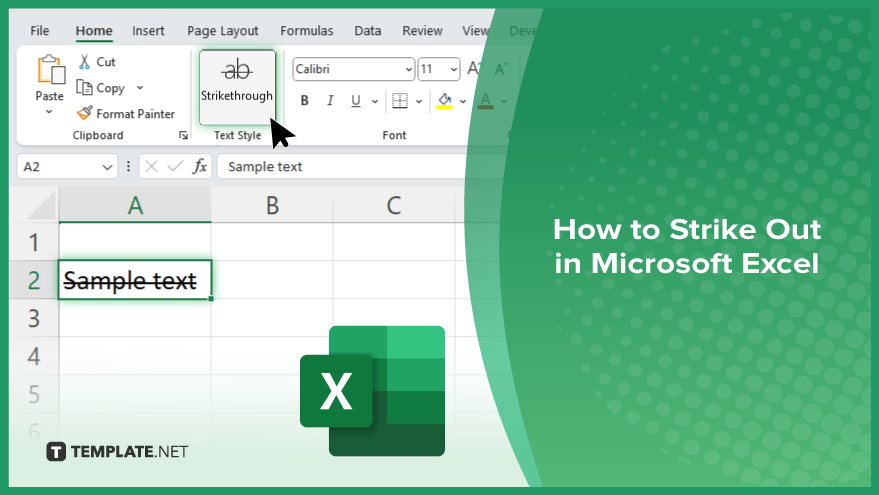
Task: Select row 4 header
Action: point(34,357)
